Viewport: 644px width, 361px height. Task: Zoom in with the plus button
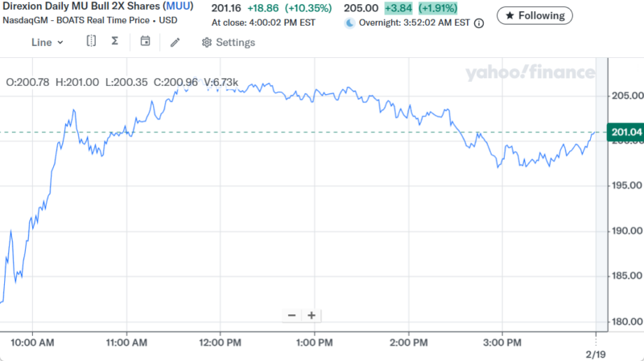(311, 315)
